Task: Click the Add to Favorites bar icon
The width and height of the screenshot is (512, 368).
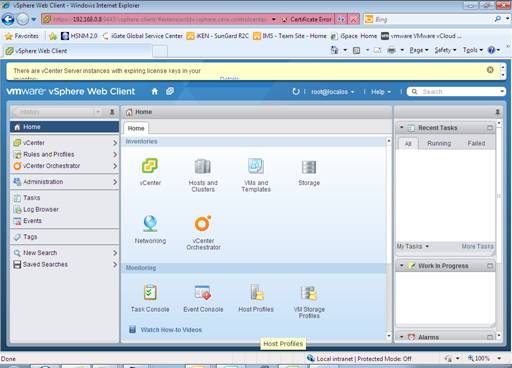Action: tap(53, 36)
